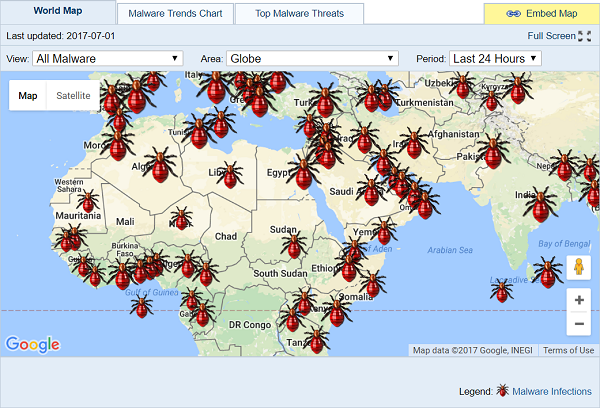Click the malware bug in the Laccadive Sea

coord(502,291)
